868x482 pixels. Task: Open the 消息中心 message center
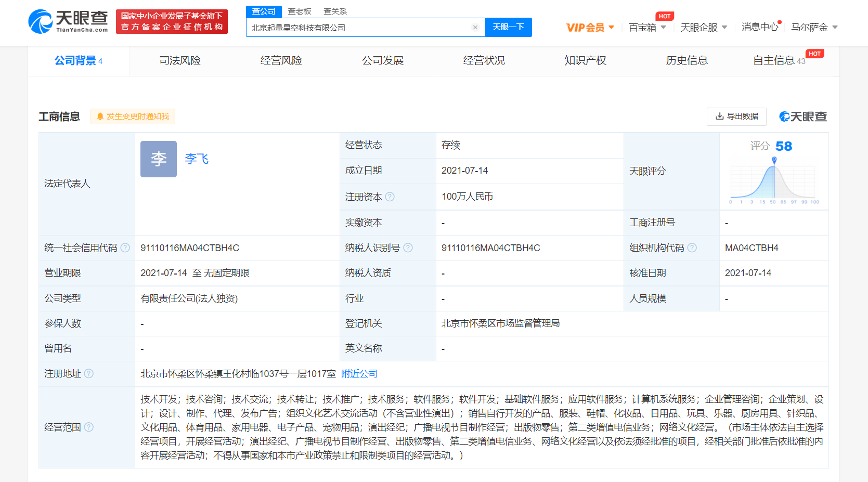(x=760, y=27)
